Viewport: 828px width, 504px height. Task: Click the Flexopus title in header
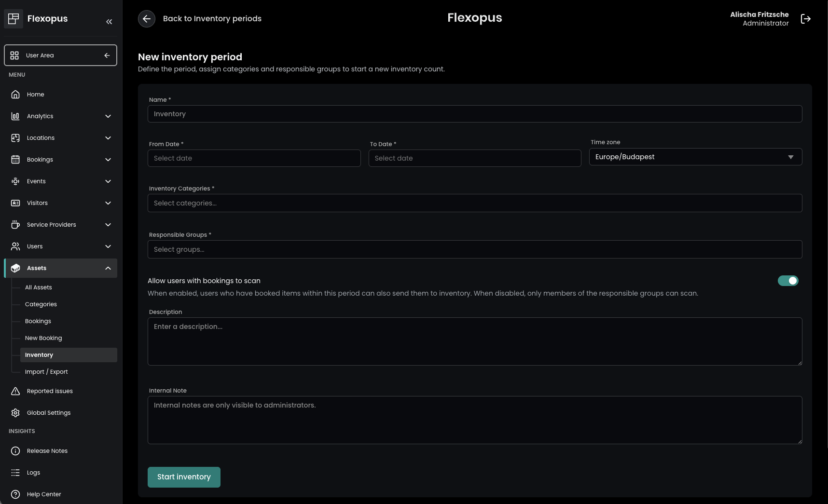(475, 18)
